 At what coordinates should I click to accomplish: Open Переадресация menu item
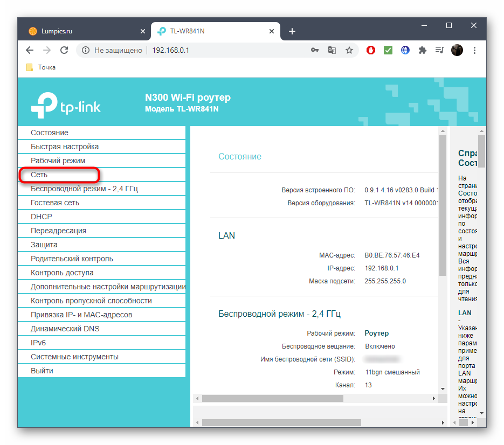[x=101, y=231]
